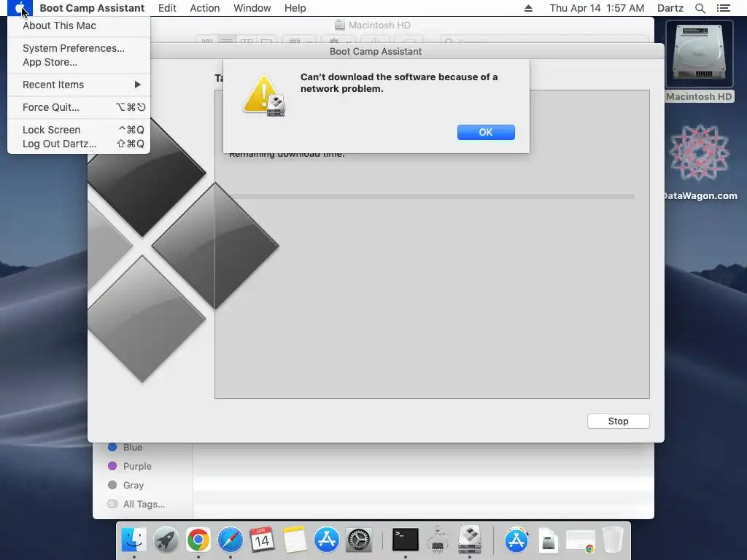
Task: Click the Dartz user name in menu bar
Action: [670, 8]
